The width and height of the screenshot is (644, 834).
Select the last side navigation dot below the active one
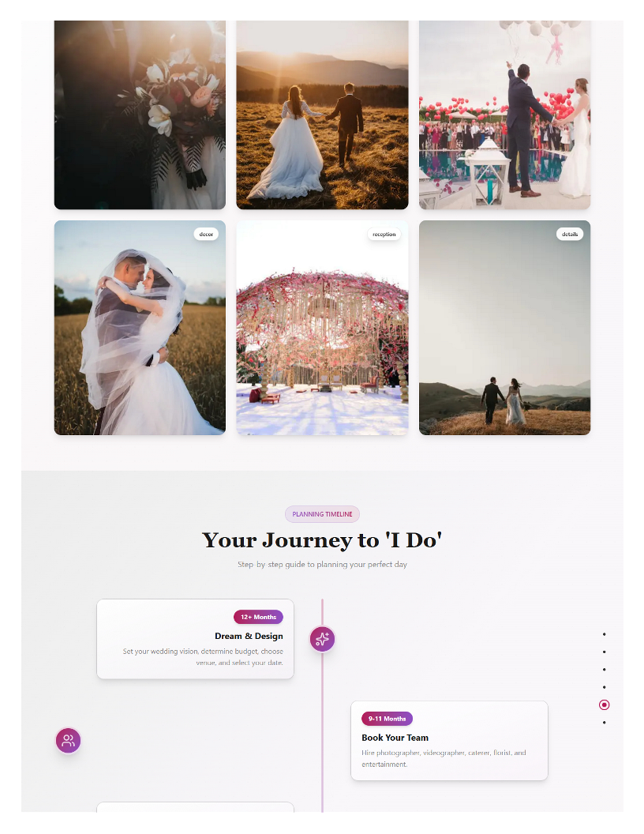coord(605,723)
